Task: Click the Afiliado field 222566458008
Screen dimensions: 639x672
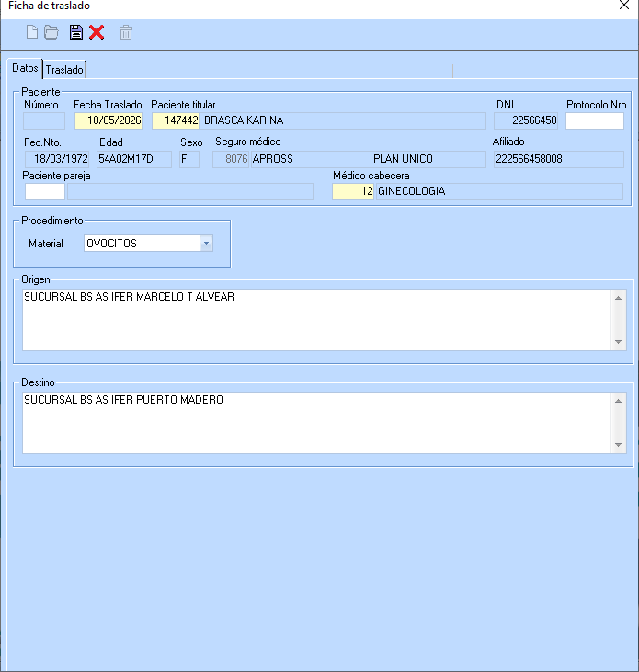Action: (558, 159)
